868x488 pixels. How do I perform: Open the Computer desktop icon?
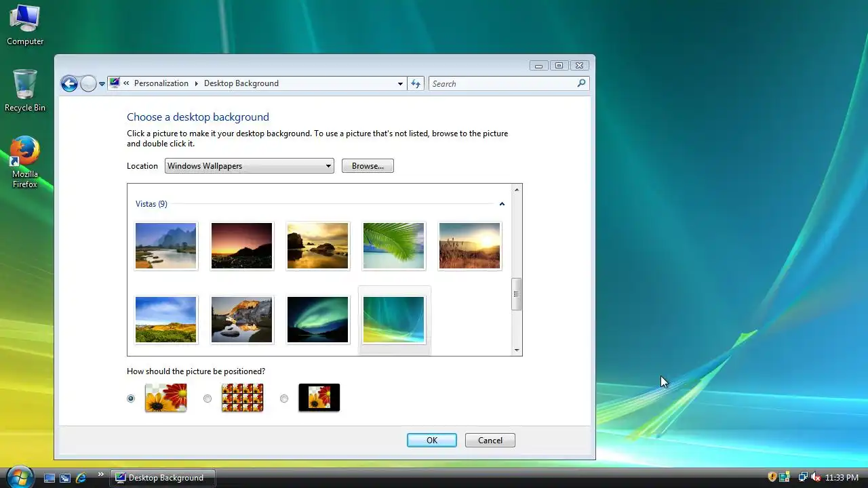pos(25,26)
